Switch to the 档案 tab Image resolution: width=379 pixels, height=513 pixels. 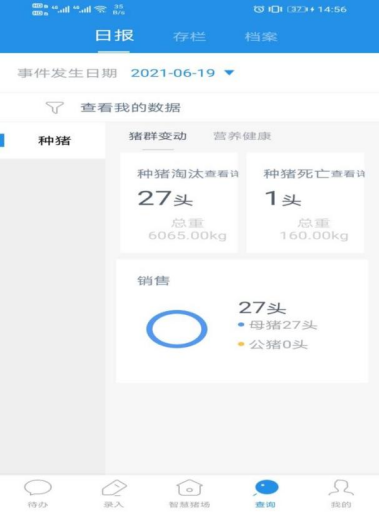coord(261,36)
